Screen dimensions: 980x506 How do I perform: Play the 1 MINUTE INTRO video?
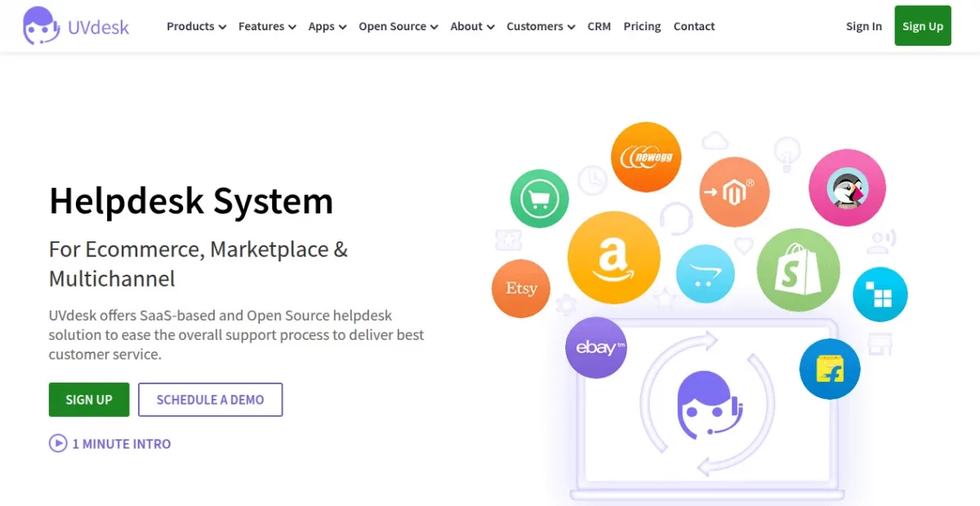109,443
